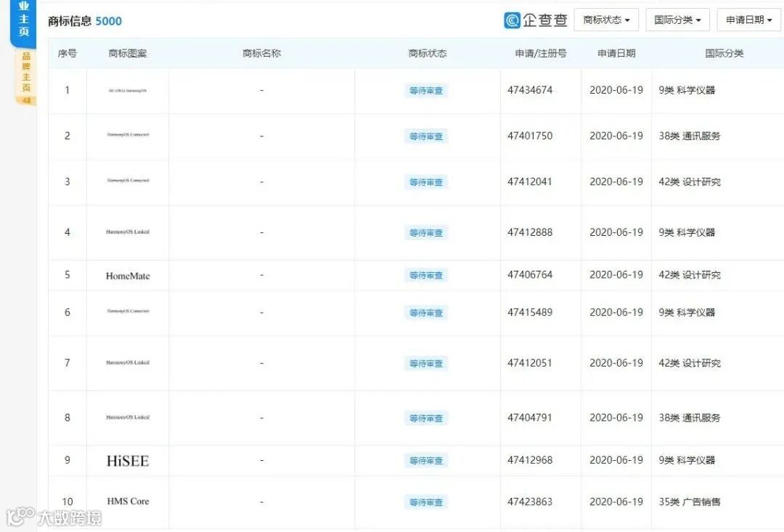The height and width of the screenshot is (532, 784).
Task: Switch to the 品牌主页 side tab
Action: coord(26,77)
